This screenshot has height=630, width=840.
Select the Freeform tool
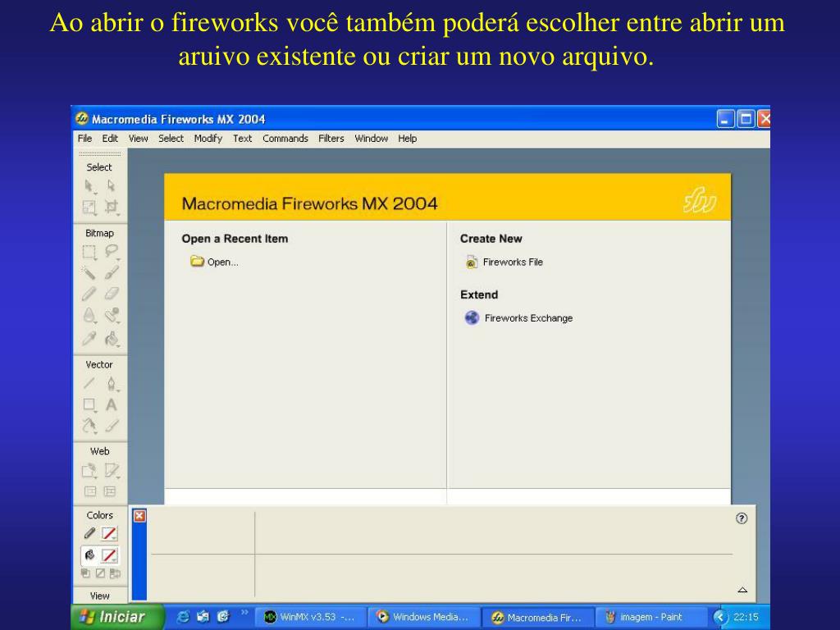coord(89,426)
